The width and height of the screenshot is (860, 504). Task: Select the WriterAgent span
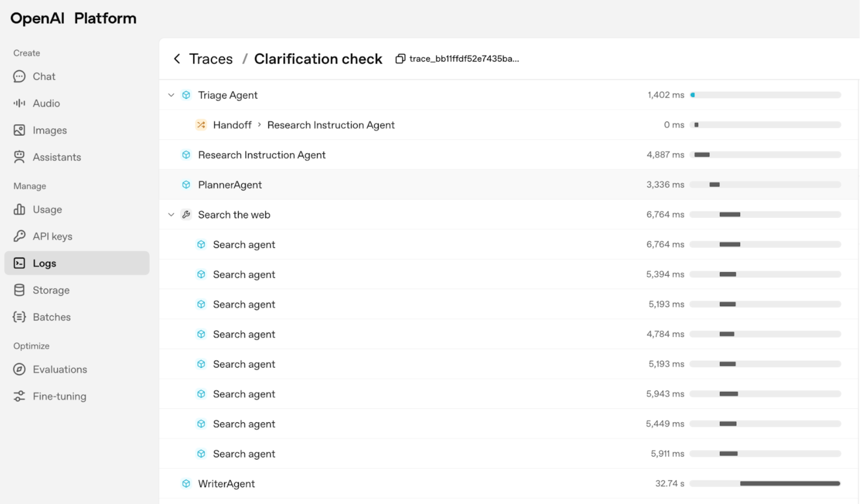[226, 484]
